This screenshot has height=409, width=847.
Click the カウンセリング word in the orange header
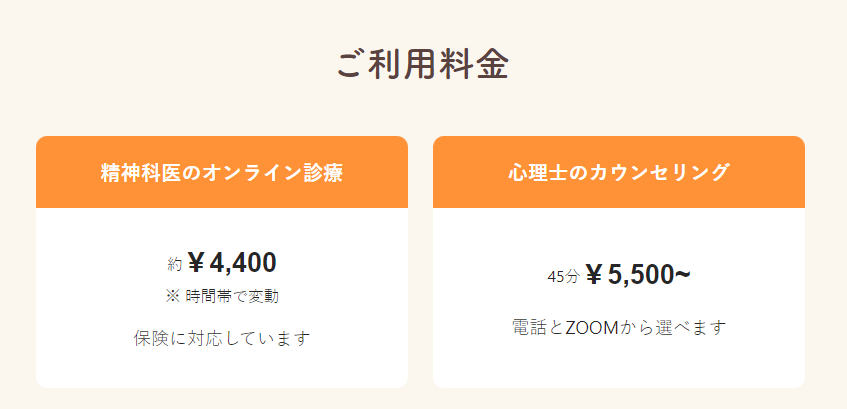[x=659, y=172]
